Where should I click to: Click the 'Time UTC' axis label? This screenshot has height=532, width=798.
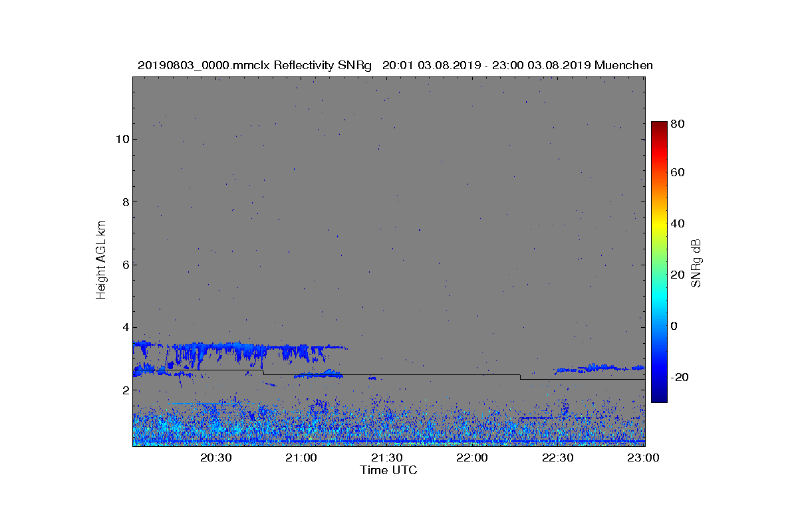coord(388,470)
